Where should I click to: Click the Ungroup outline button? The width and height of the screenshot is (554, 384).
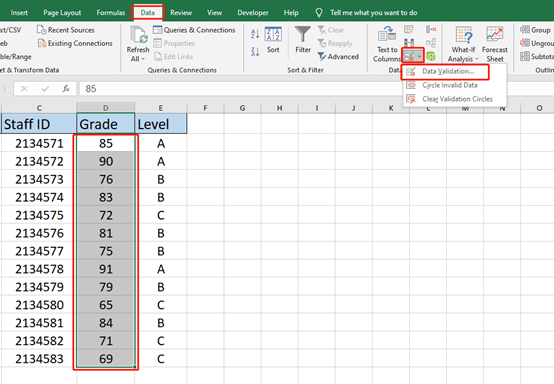coord(537,43)
